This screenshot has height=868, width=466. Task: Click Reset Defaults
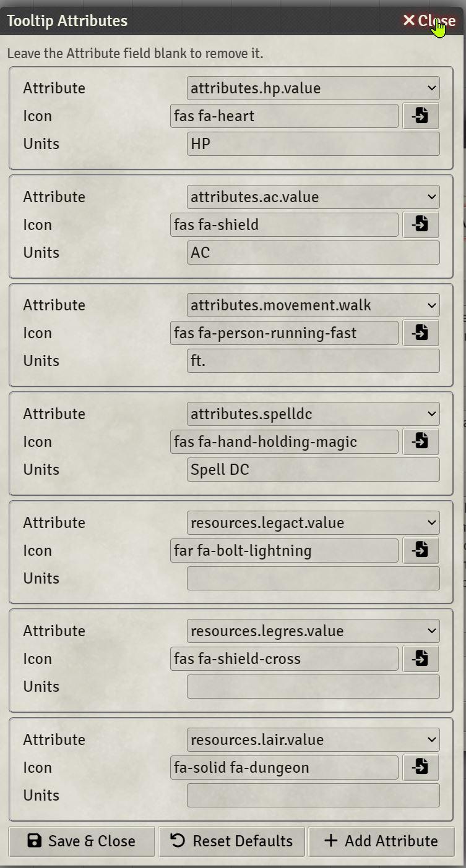pos(231,841)
